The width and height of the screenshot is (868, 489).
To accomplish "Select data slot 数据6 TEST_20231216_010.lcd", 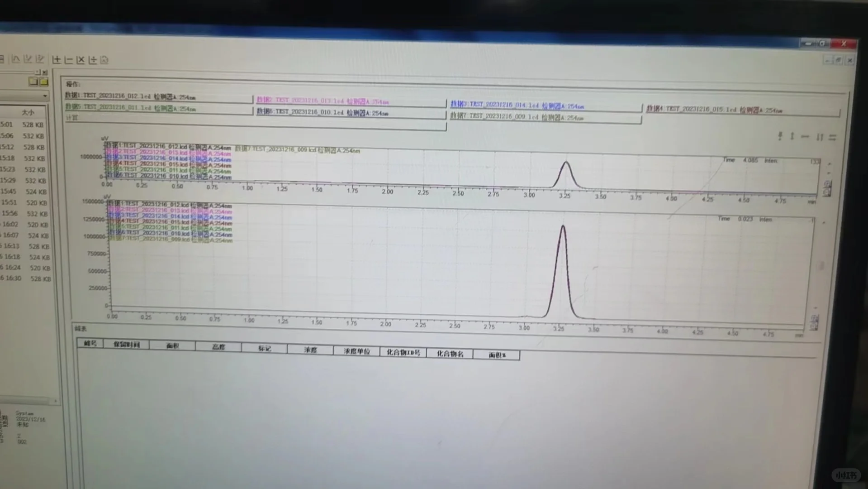I will pyautogui.click(x=351, y=113).
